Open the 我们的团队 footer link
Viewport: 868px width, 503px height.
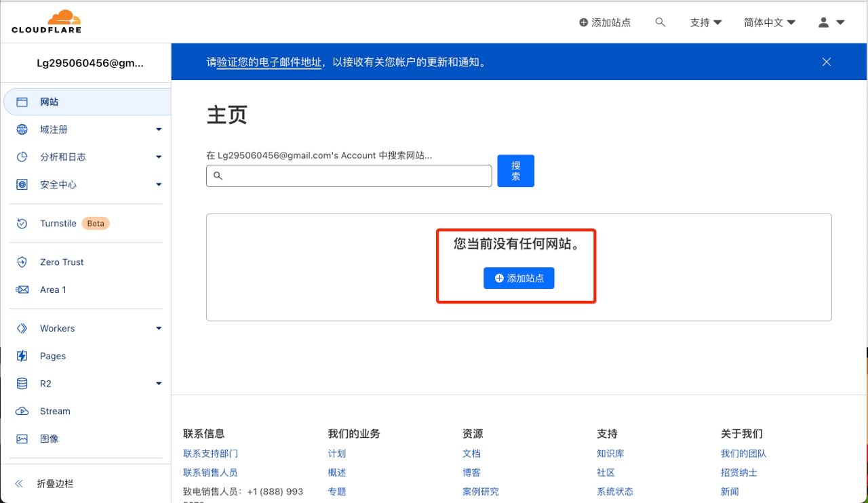743,454
